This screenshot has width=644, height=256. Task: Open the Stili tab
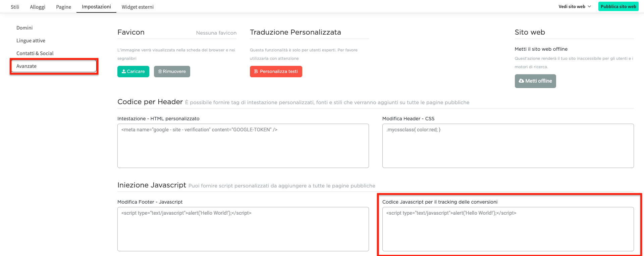pos(15,7)
